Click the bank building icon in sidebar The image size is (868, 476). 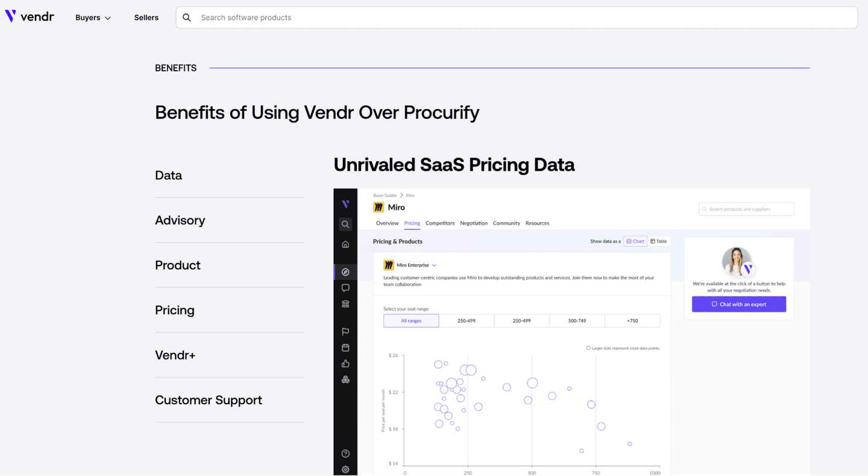(345, 304)
